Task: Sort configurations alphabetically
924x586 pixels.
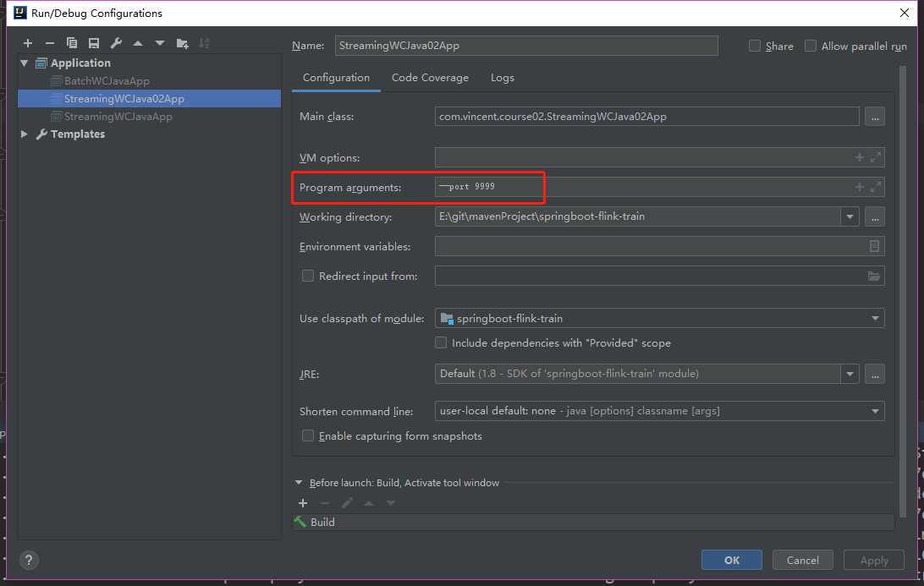Action: click(x=204, y=43)
